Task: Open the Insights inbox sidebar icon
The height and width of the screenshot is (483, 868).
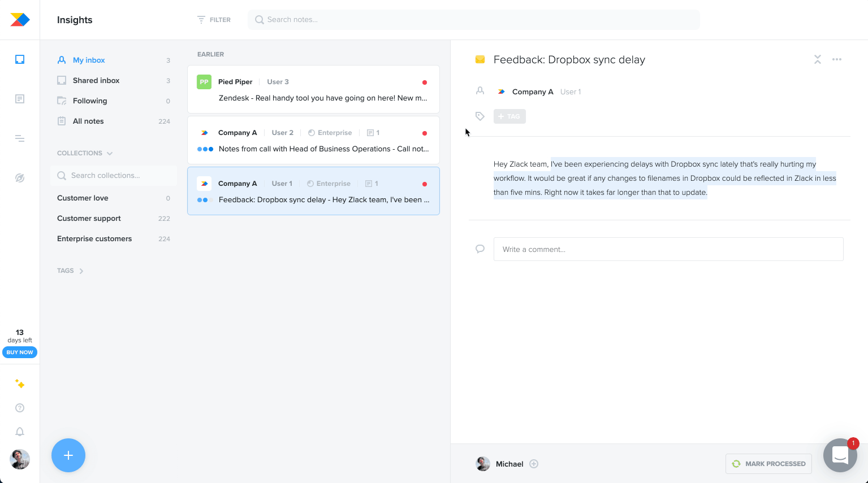Action: click(x=20, y=58)
